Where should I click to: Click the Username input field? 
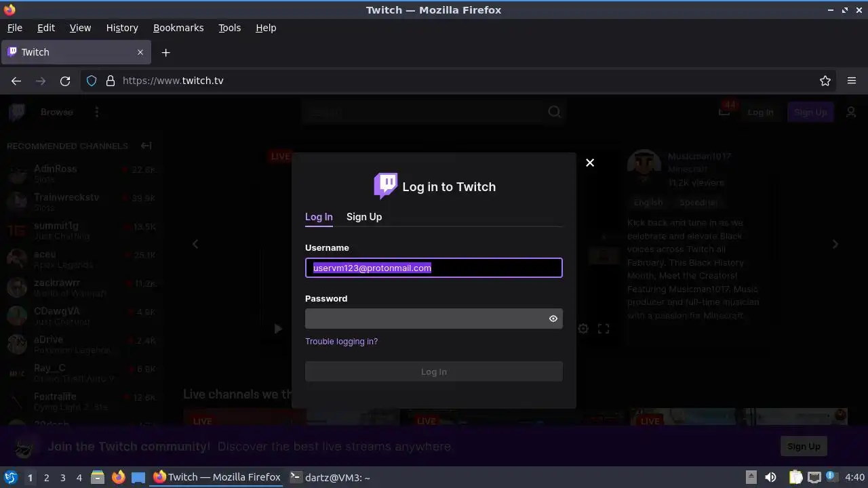[434, 268]
